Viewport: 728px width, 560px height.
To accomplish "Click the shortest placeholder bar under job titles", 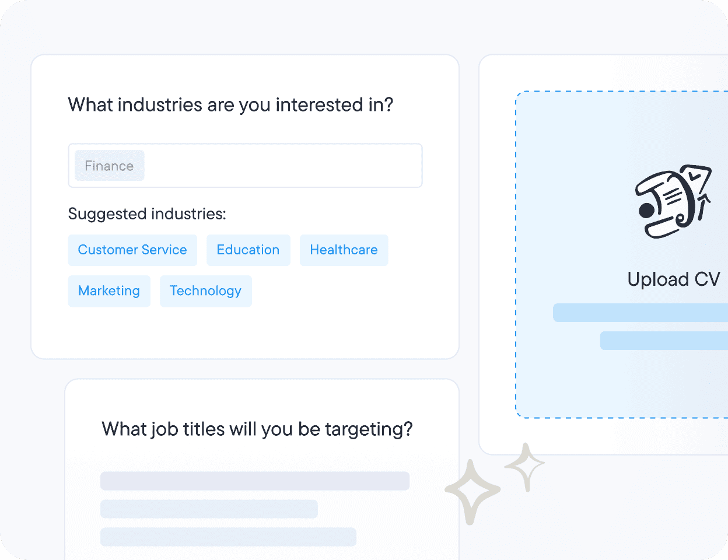I will click(x=209, y=509).
